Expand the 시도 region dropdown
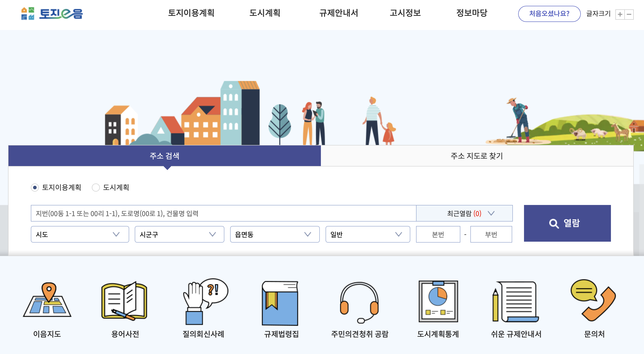The image size is (644, 354). coord(79,234)
